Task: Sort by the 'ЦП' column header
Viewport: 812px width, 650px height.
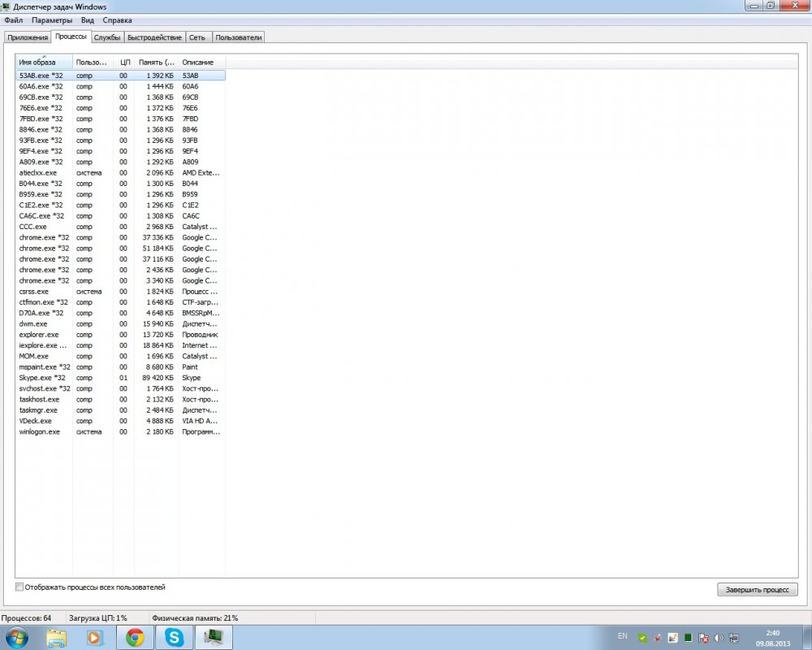Action: 124,63
